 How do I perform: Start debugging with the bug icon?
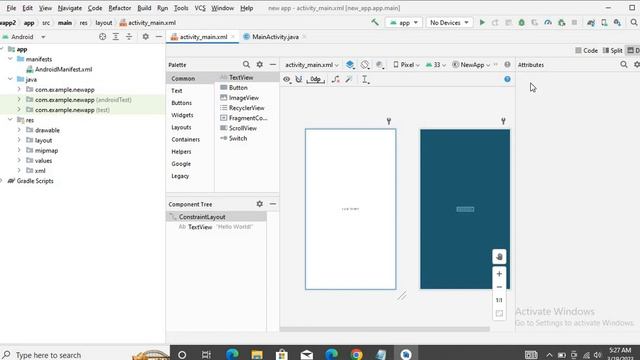tap(521, 23)
